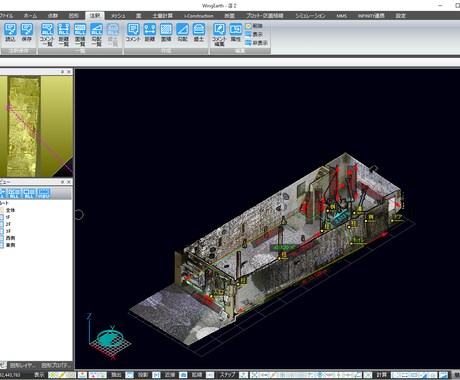This screenshot has height=380, width=460.
Task: Open the ファイル menu tab
Action: click(6, 16)
